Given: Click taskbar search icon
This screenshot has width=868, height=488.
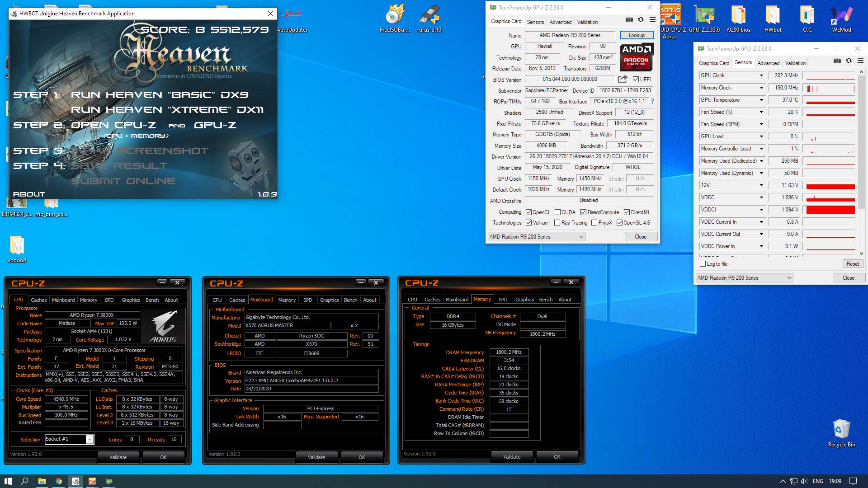Looking at the screenshot, I should (x=24, y=481).
